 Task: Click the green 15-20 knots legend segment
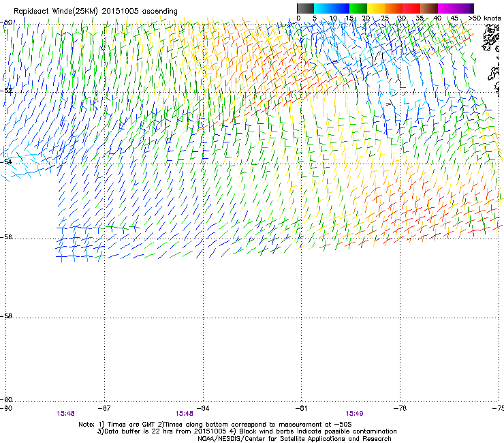click(358, 8)
